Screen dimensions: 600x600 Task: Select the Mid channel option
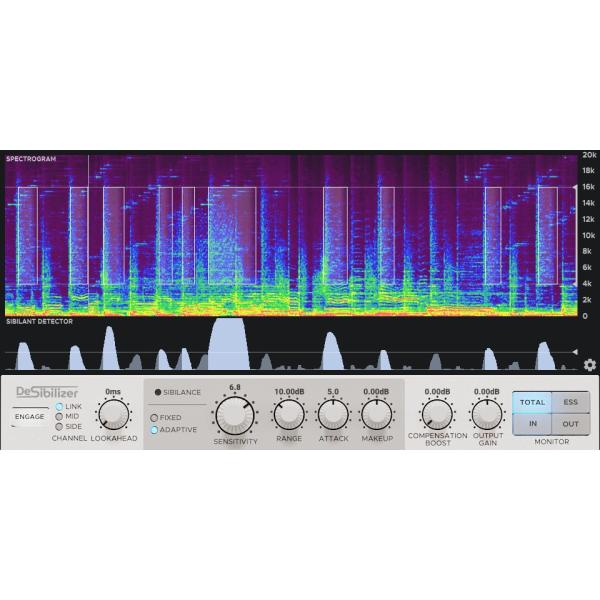click(x=59, y=416)
